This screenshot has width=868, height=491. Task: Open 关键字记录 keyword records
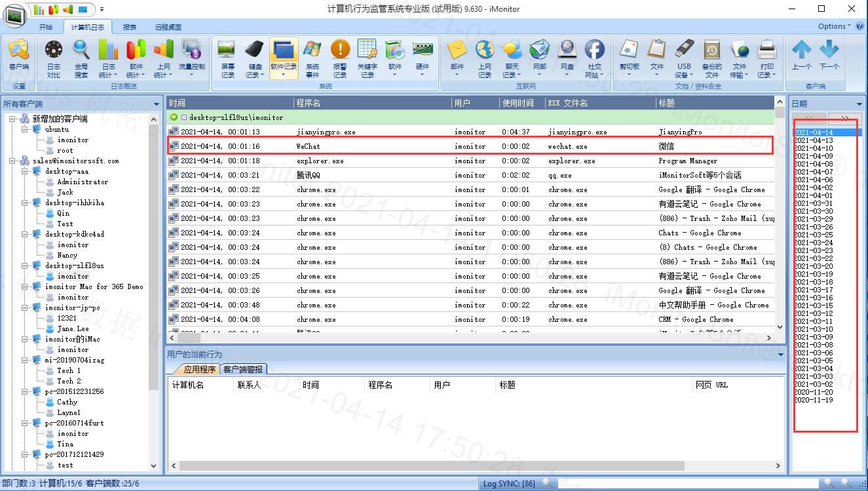(368, 59)
